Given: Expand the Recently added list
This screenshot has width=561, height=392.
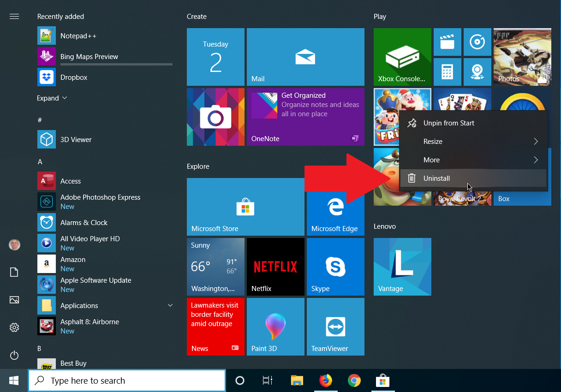Looking at the screenshot, I should pos(52,98).
